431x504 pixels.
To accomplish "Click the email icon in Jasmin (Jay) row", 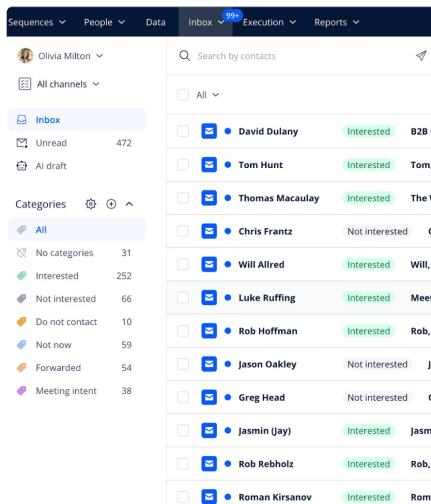I will pos(209,431).
